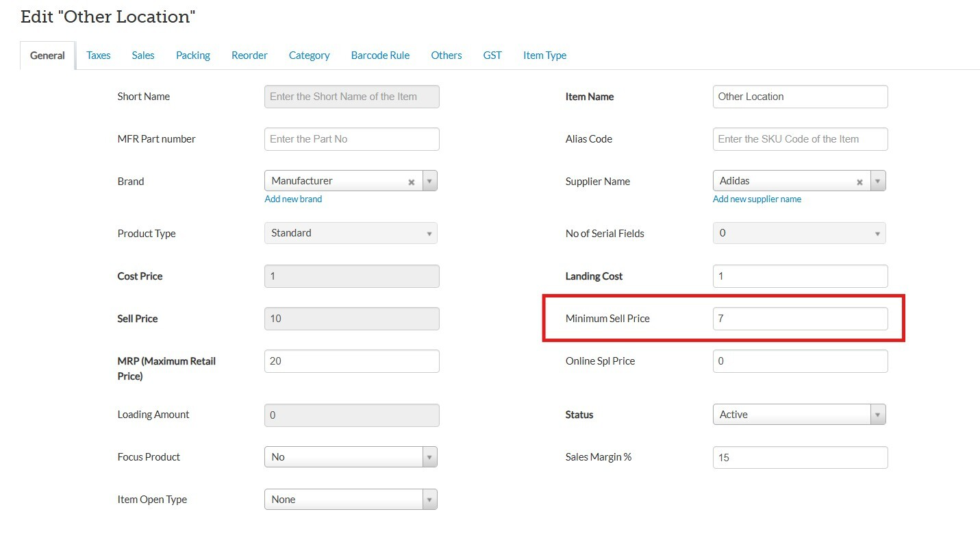Open the No of Serial Fields dropdown
The height and width of the screenshot is (538, 980).
pos(799,234)
